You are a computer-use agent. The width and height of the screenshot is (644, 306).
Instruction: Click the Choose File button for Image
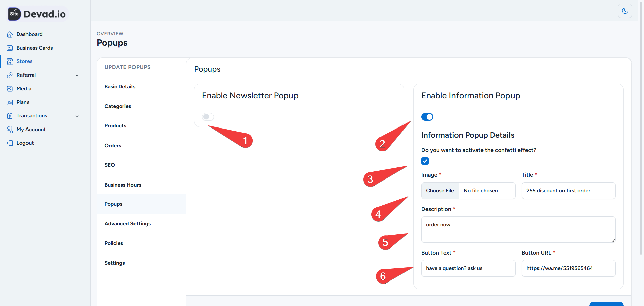(440, 190)
